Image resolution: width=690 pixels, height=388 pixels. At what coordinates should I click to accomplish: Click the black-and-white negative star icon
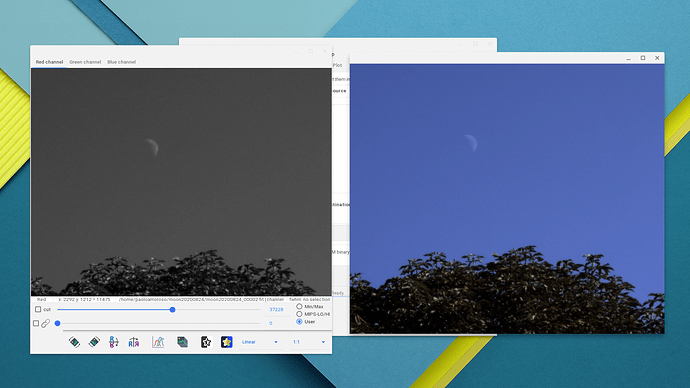coord(206,342)
